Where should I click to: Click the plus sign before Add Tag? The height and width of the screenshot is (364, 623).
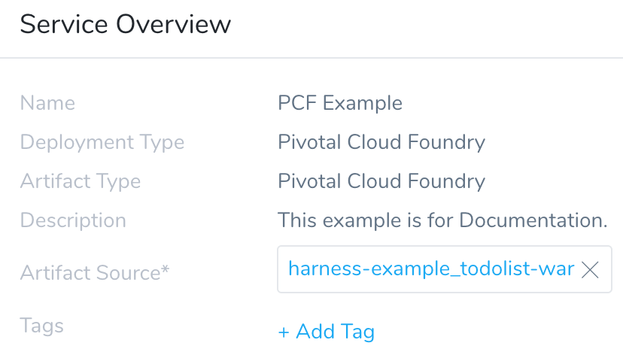284,332
